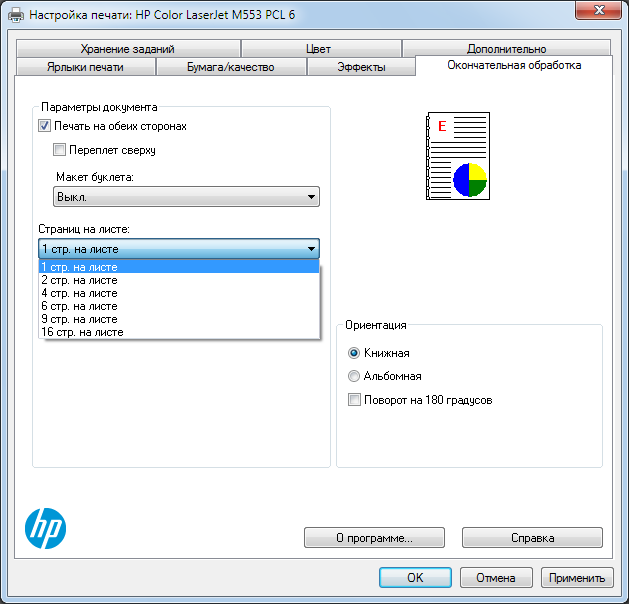This screenshot has width=629, height=604.
Task: Collapse the 'Страниц на листе' dropdown
Action: coord(312,249)
